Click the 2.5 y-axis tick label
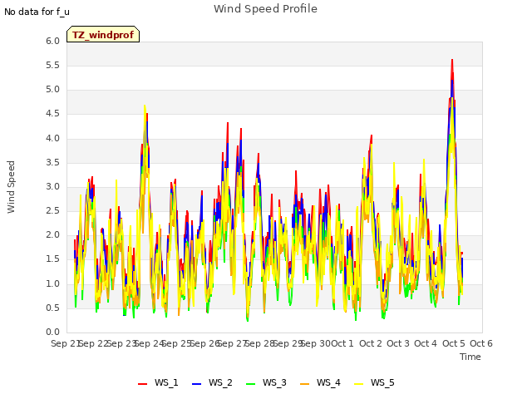Viewport: 532px width, 399px height. point(52,211)
